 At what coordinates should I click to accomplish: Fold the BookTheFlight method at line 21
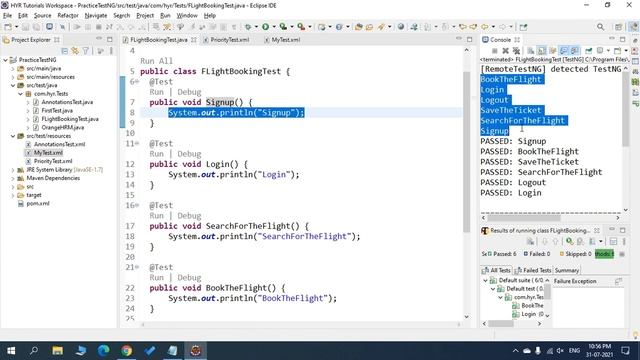point(137,267)
